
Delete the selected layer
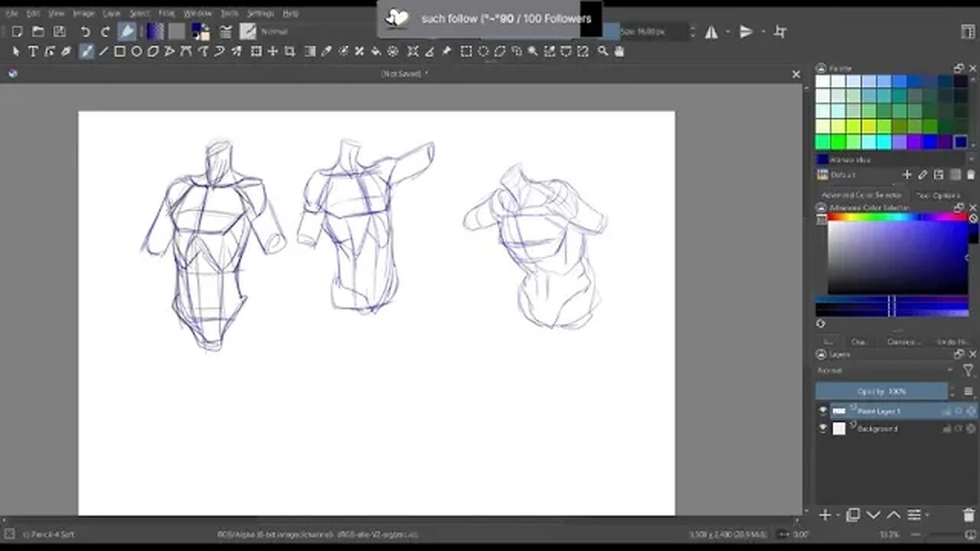pos(969,516)
